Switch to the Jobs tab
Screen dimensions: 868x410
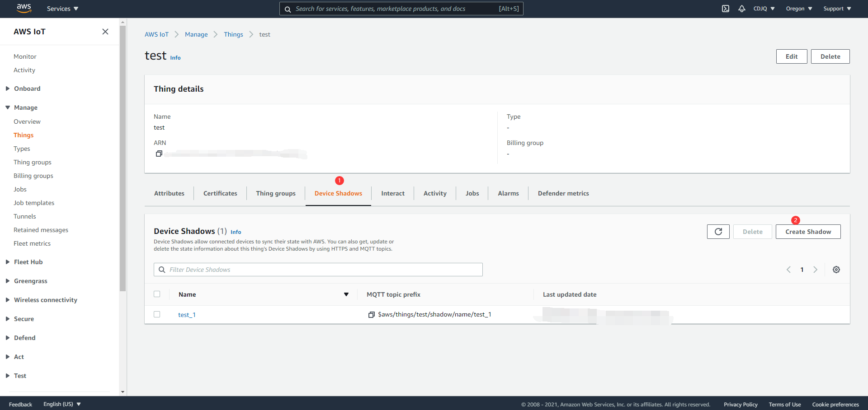472,193
